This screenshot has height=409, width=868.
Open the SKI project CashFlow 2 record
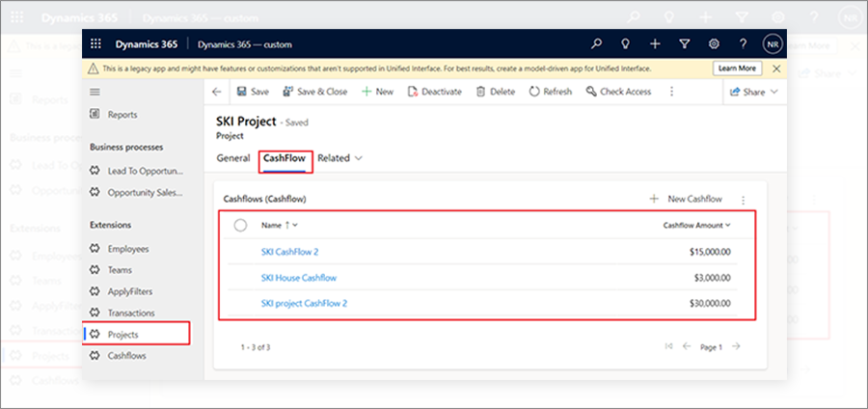point(305,303)
